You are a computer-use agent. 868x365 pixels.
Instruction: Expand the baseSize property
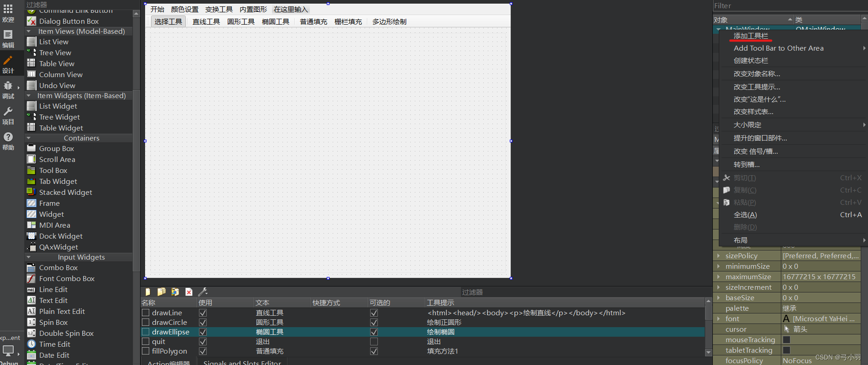718,297
